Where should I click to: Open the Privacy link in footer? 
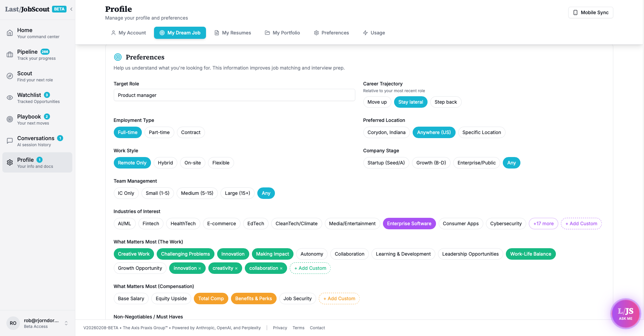pyautogui.click(x=280, y=328)
